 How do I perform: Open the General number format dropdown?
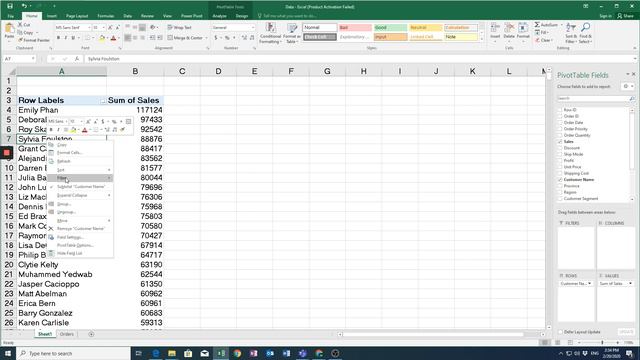pyautogui.click(x=253, y=27)
